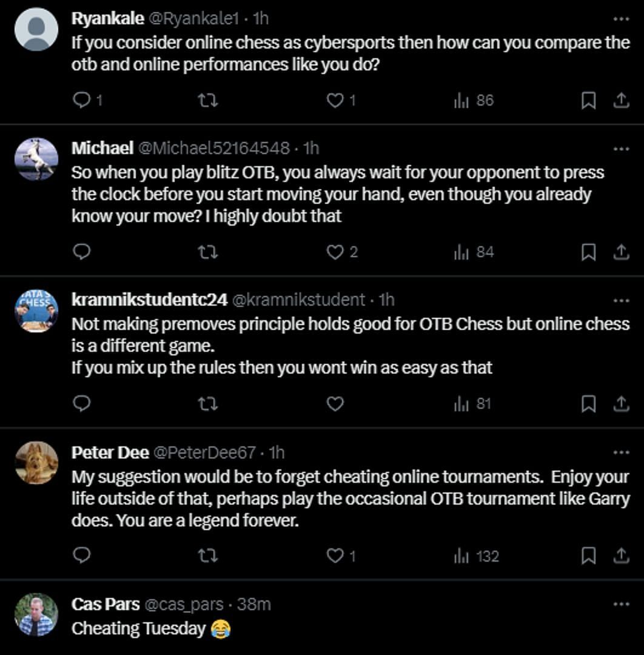Screen dimensions: 644x655
Task: Click Michael's horse profile picture
Action: (x=36, y=159)
